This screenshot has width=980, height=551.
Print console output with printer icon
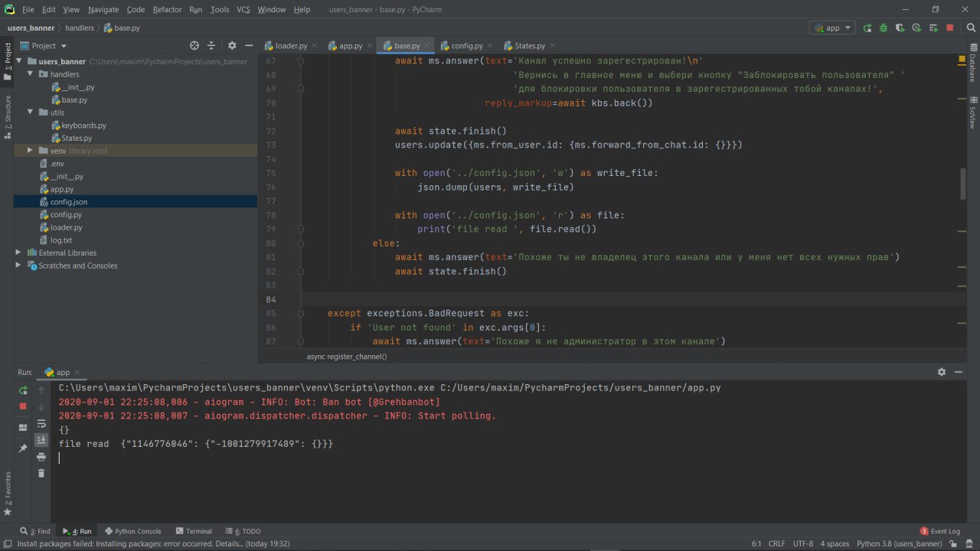click(41, 457)
